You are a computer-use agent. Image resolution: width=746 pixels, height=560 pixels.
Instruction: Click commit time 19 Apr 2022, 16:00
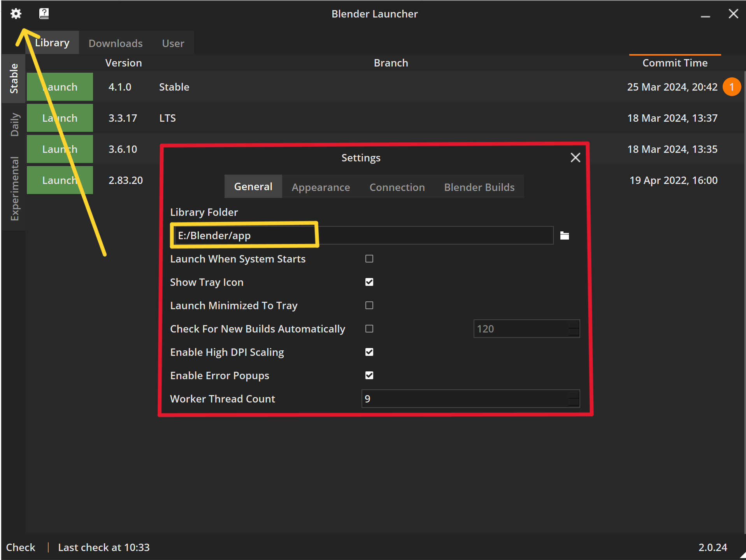click(x=674, y=180)
